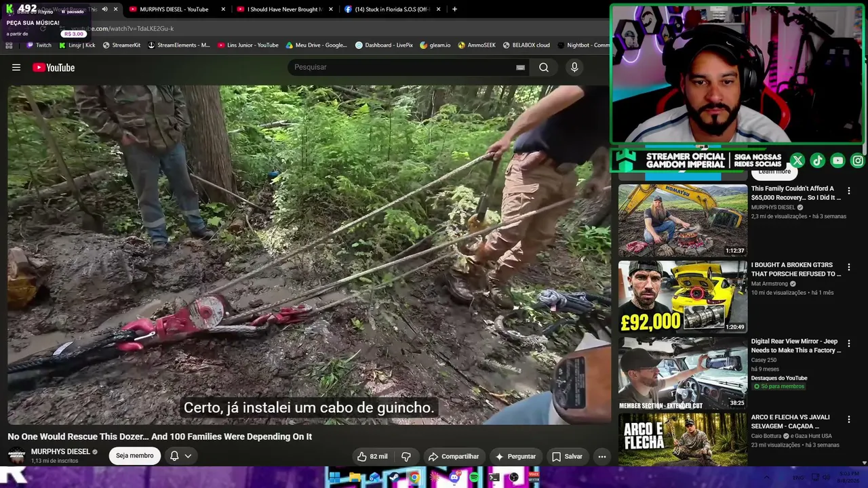Show hidden system tray icons

[x=767, y=477]
